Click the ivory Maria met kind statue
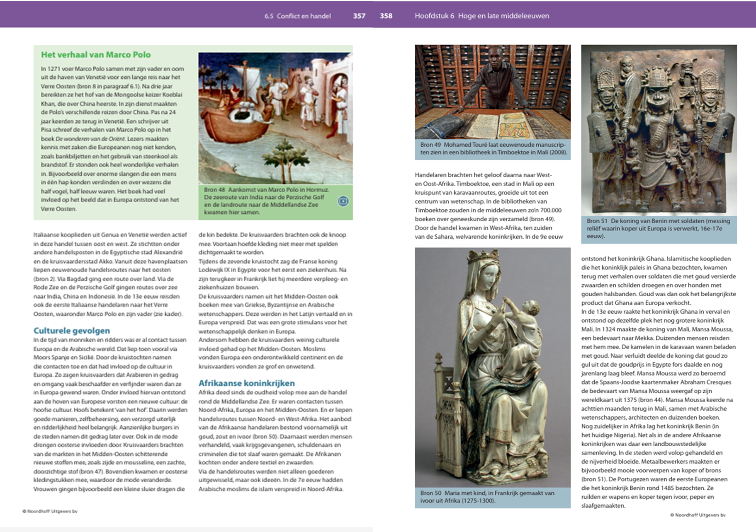The image size is (756, 532). tap(492, 367)
